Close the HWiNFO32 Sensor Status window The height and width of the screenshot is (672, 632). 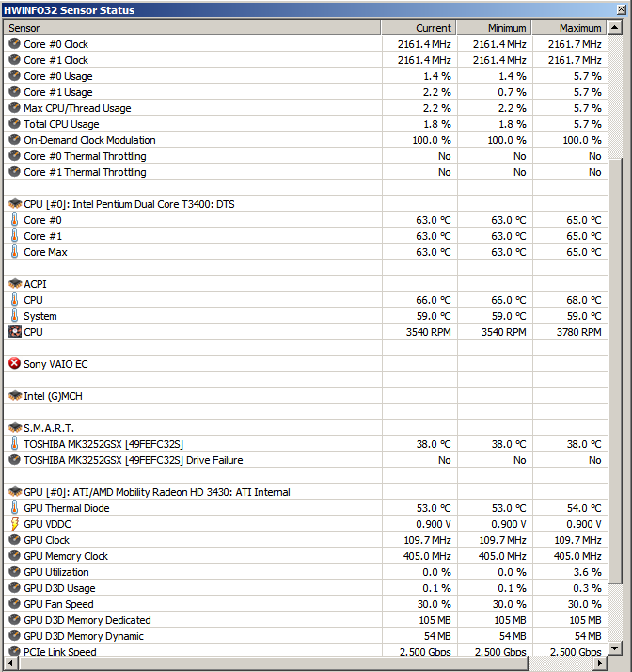coord(621,9)
